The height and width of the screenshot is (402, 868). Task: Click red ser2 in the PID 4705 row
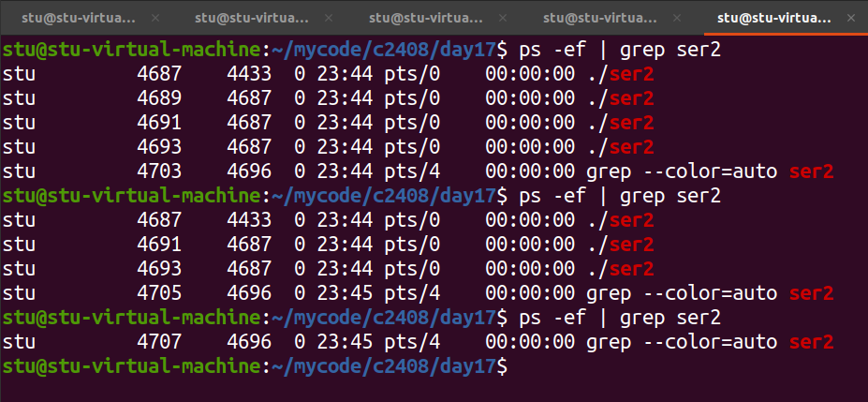click(812, 293)
